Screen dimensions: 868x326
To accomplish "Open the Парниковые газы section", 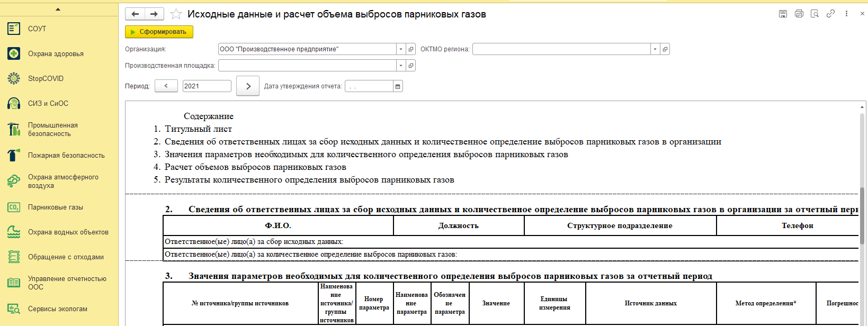I will pos(56,207).
